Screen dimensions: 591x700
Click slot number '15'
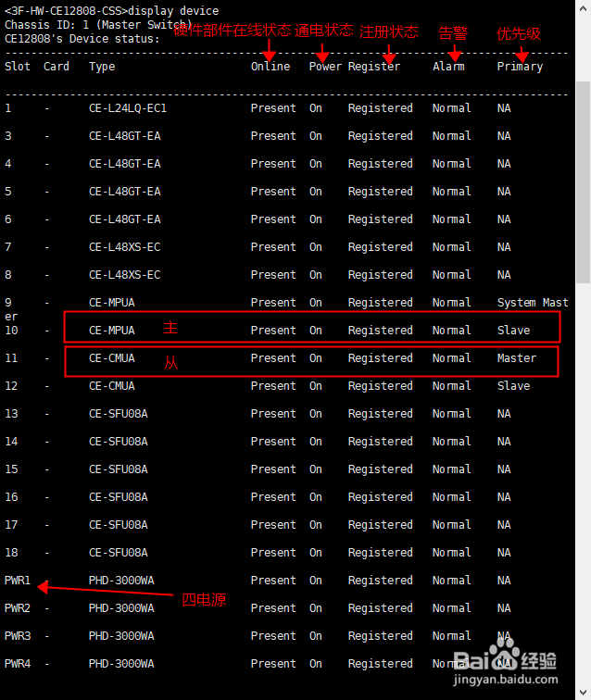click(x=11, y=469)
